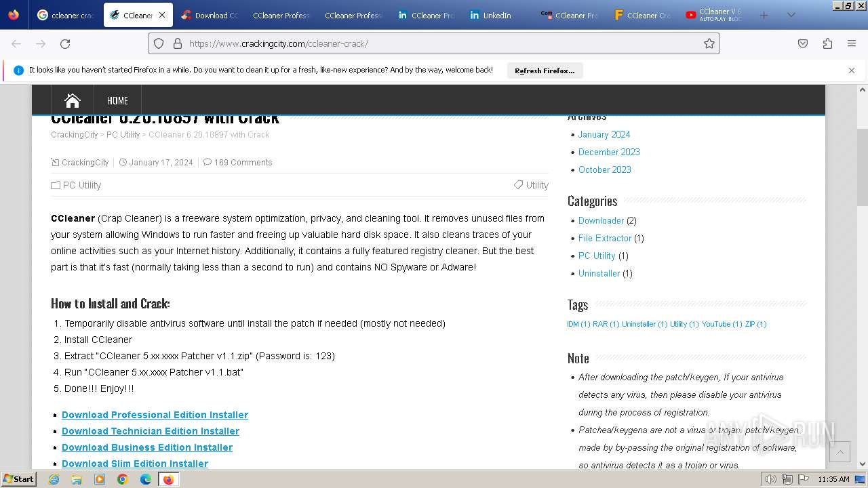Go back to the previous page
The image size is (868, 488).
(x=16, y=43)
